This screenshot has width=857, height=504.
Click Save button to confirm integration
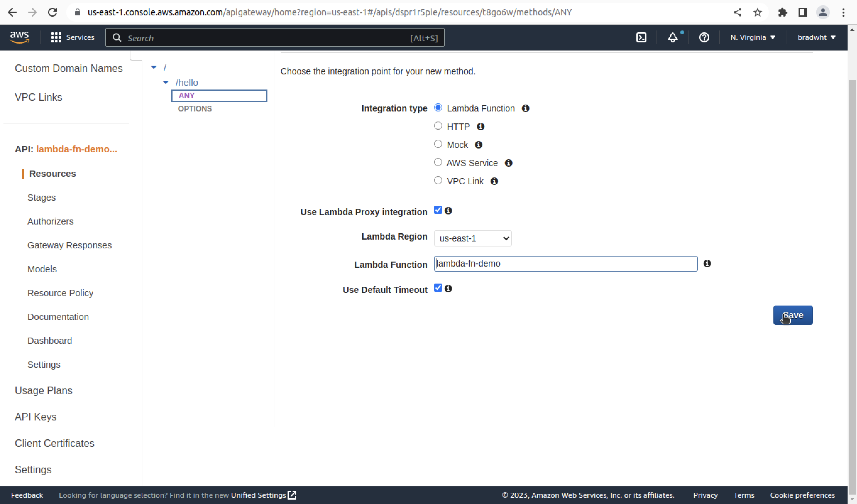click(793, 315)
